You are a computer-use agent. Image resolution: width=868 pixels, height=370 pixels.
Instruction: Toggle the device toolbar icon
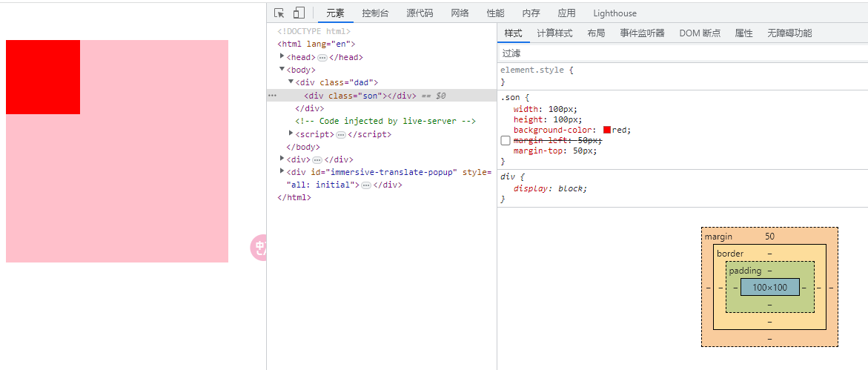click(x=299, y=13)
